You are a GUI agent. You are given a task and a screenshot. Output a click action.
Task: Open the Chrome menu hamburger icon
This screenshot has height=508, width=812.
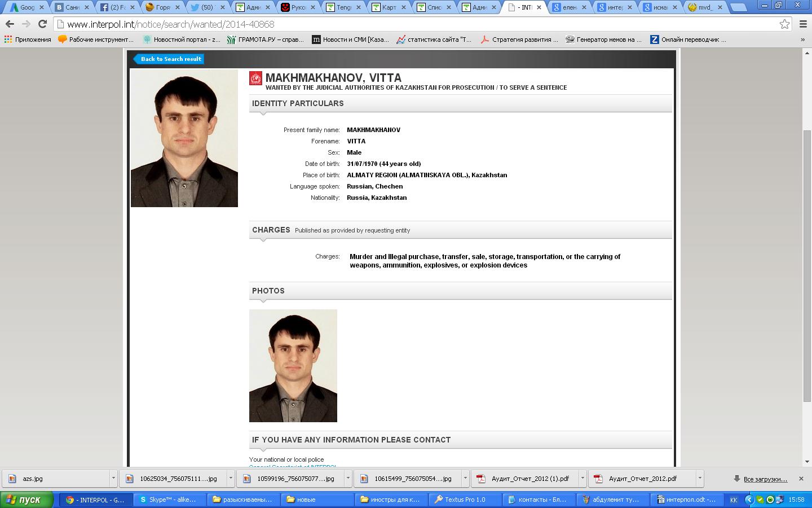[803, 24]
